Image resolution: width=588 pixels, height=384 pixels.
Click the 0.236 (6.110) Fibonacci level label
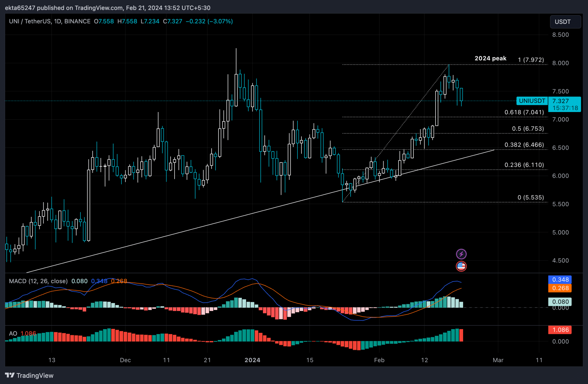coord(524,165)
